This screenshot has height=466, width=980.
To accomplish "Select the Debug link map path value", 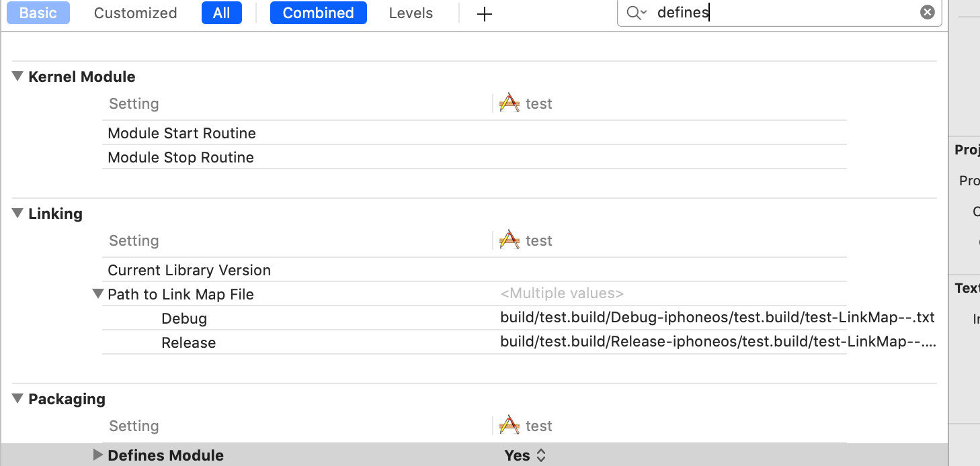I will pyautogui.click(x=717, y=318).
